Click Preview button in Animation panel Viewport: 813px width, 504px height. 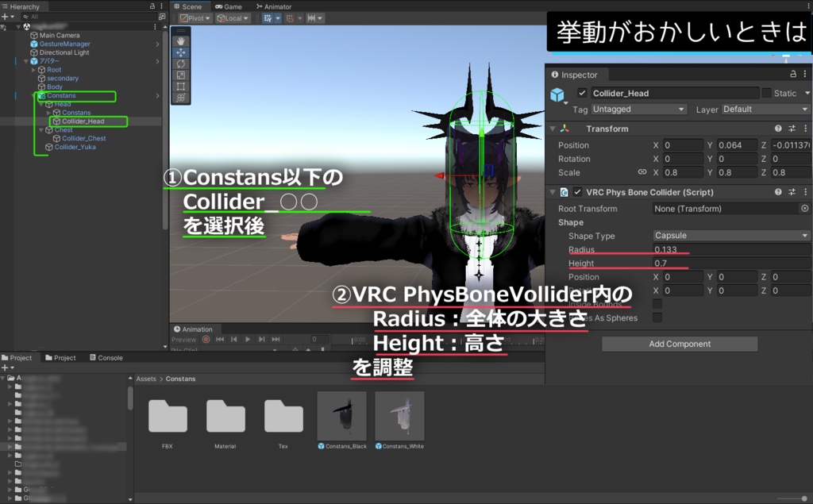coord(184,340)
